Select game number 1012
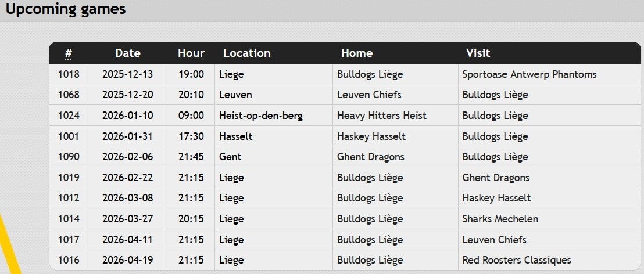644x274 pixels. [x=69, y=198]
